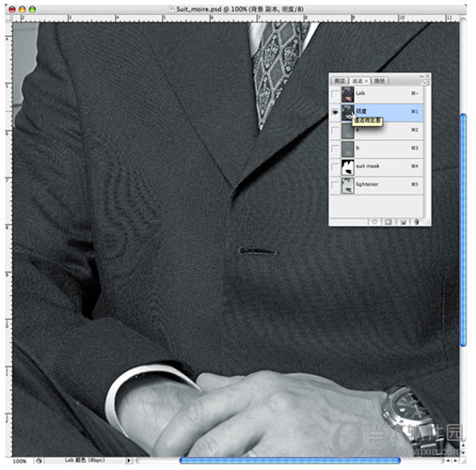Close the Channels tab with its X
This screenshot has width=476, height=470.
(x=366, y=81)
